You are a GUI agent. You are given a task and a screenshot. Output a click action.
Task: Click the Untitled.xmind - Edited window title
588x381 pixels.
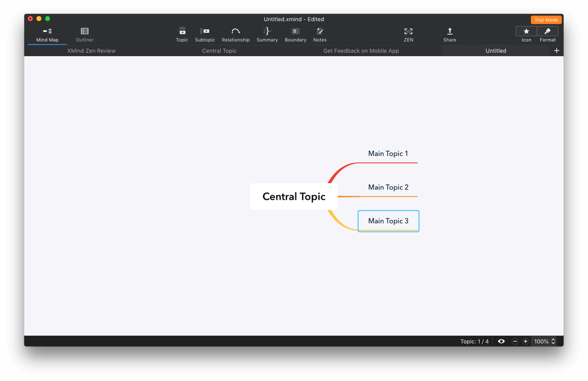[294, 19]
